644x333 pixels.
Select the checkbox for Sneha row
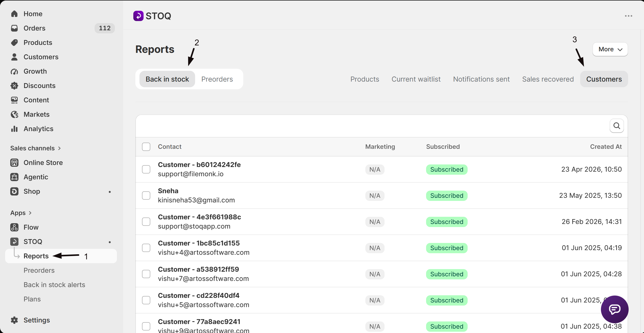click(x=146, y=195)
